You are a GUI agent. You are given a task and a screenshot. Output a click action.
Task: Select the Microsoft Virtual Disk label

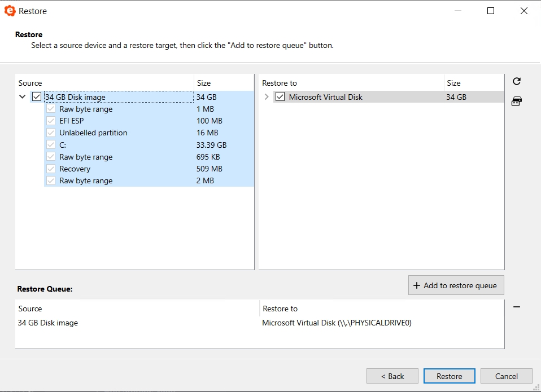pos(326,97)
